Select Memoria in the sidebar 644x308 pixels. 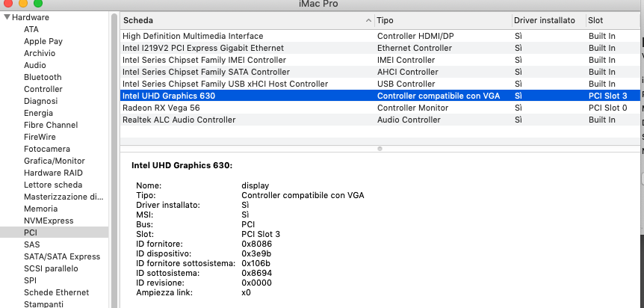click(x=40, y=208)
